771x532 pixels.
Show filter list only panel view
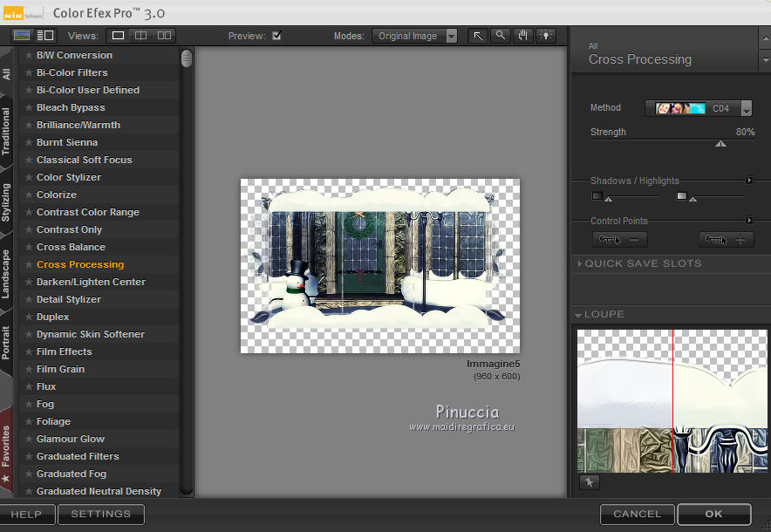tap(45, 36)
